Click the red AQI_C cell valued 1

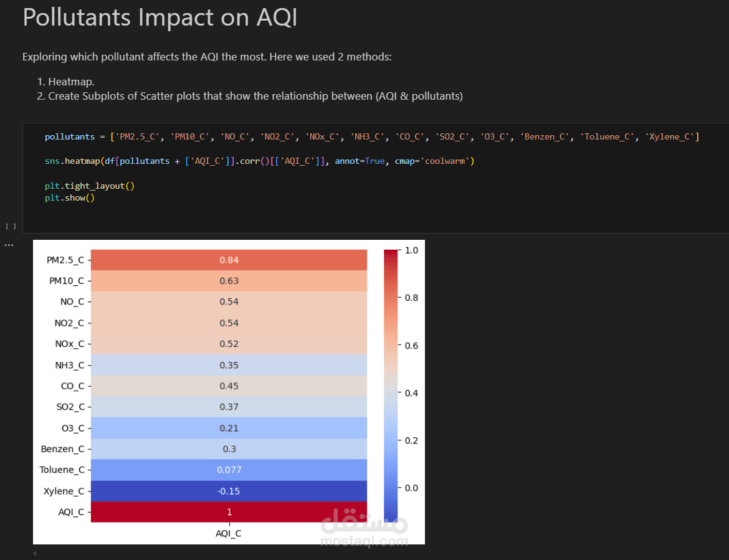(x=229, y=512)
